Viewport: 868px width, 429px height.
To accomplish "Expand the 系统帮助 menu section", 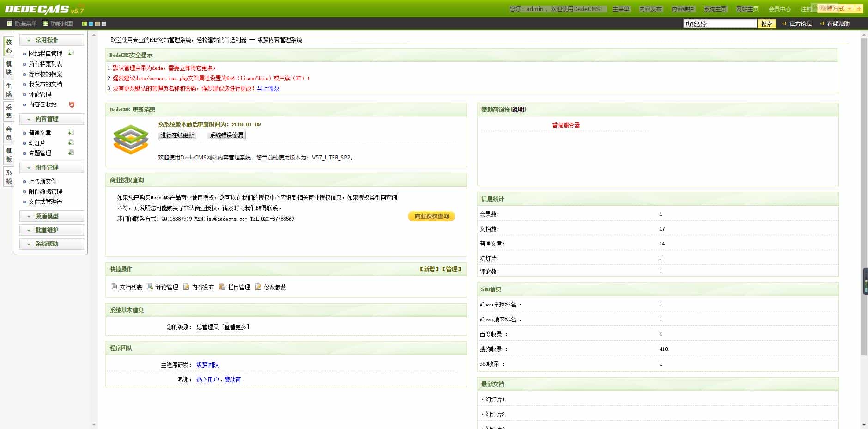I will tap(52, 244).
